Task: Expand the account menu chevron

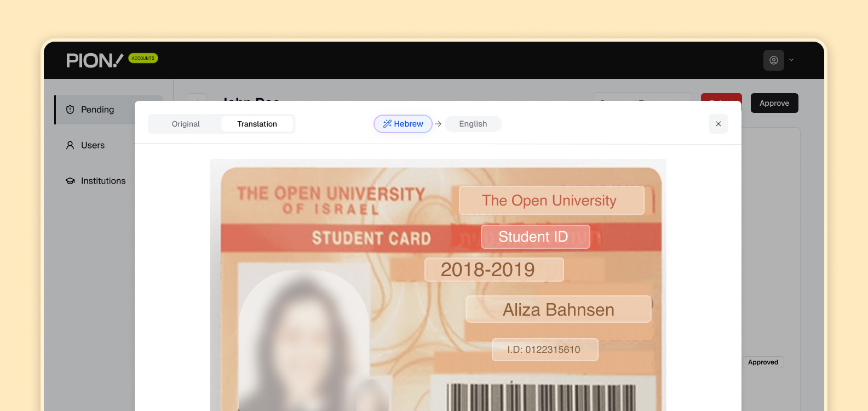Action: pyautogui.click(x=791, y=60)
